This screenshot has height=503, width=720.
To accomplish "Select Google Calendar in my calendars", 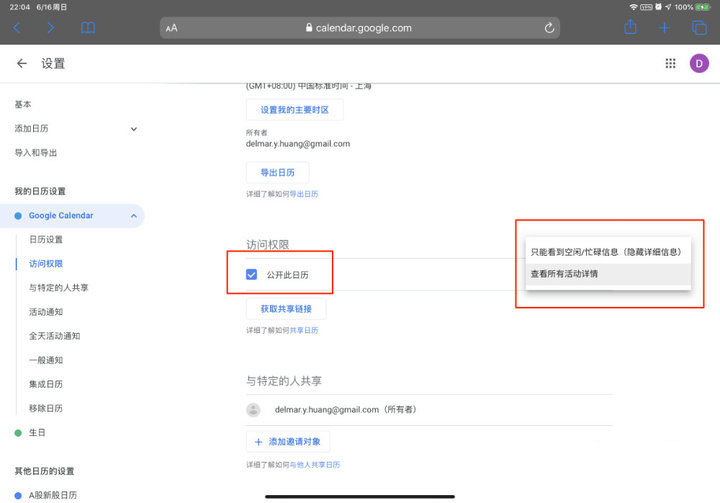I will 61,215.
